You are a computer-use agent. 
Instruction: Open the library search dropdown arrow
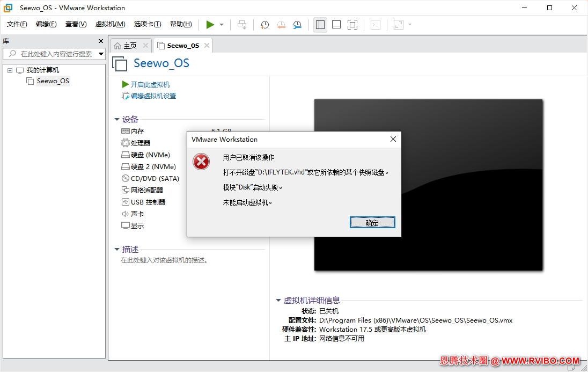(101, 54)
